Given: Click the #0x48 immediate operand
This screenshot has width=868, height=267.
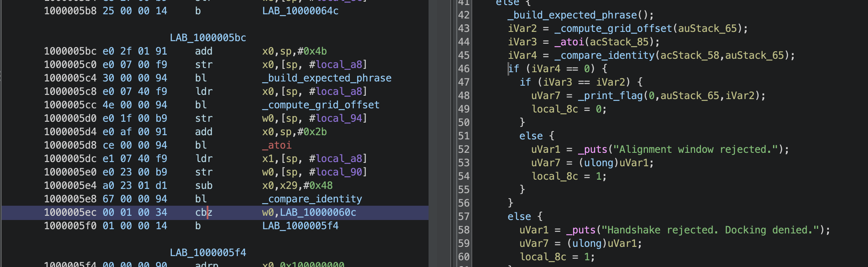Looking at the screenshot, I should pyautogui.click(x=318, y=186).
